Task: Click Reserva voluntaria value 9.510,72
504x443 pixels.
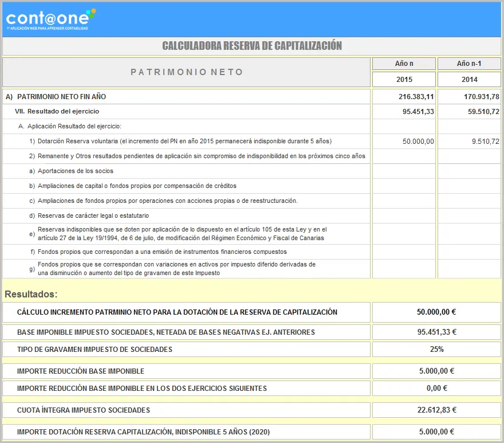Action: (469, 141)
